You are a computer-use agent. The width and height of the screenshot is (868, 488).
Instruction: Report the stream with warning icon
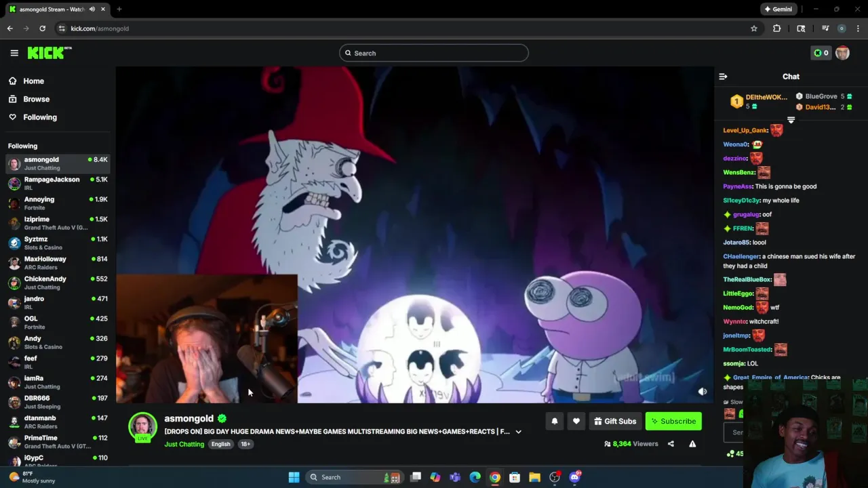coord(692,444)
